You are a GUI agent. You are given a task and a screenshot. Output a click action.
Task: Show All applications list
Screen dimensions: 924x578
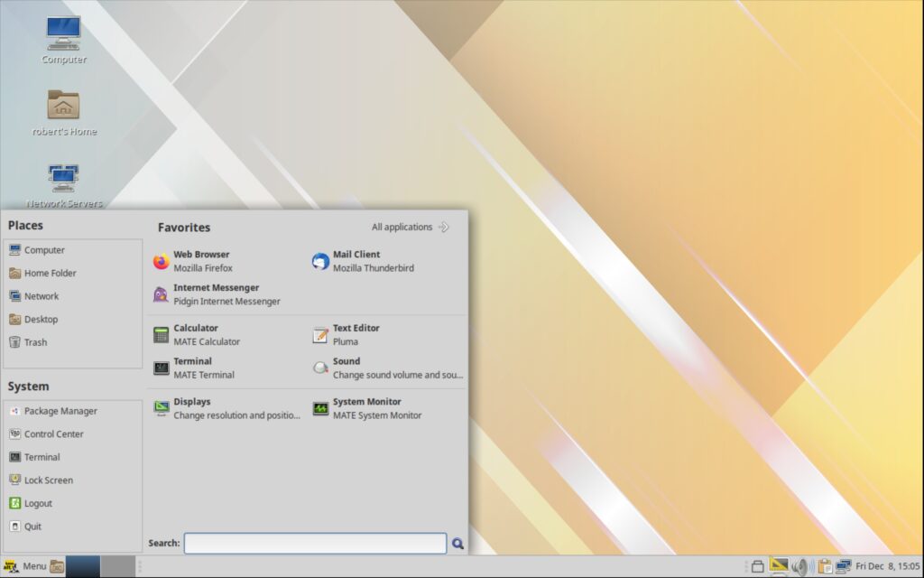point(411,227)
